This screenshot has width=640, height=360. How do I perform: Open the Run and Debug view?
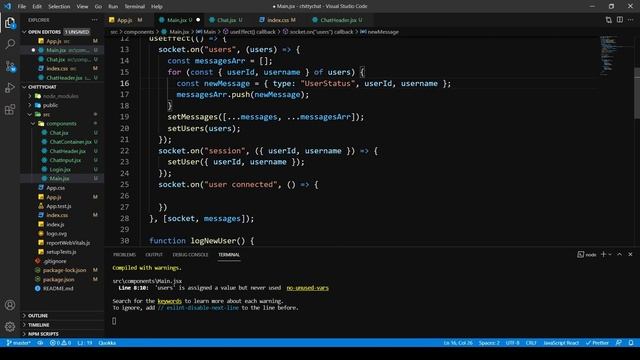pos(10,88)
